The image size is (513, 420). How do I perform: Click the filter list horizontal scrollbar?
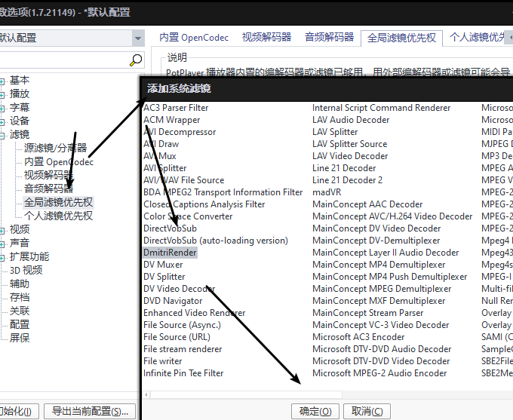pos(246,395)
